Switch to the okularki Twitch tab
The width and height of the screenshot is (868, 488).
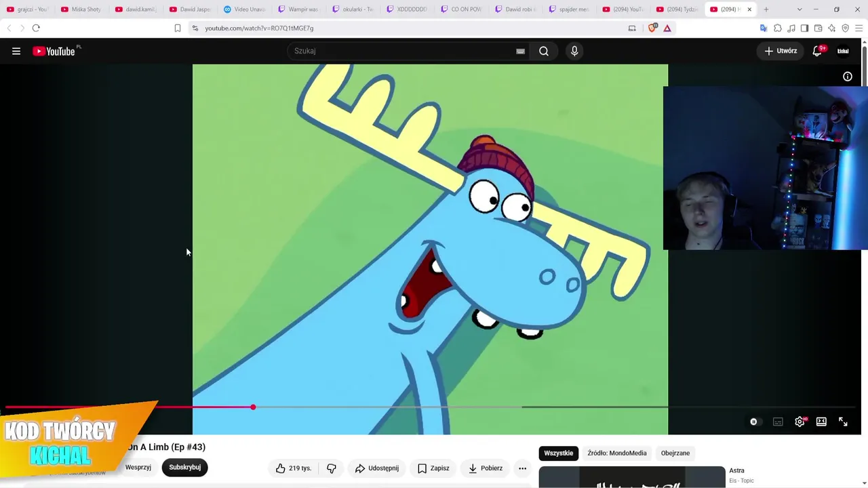coord(353,9)
